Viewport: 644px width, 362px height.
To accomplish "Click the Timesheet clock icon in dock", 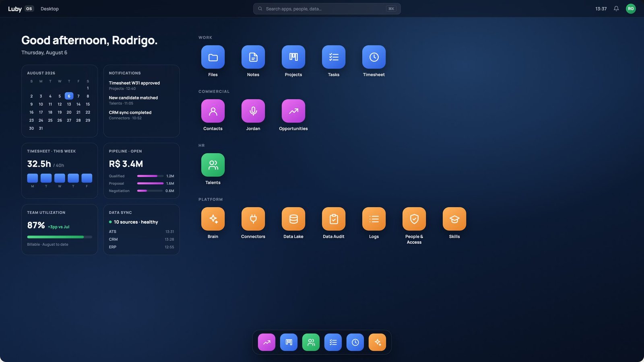I will coord(355,342).
